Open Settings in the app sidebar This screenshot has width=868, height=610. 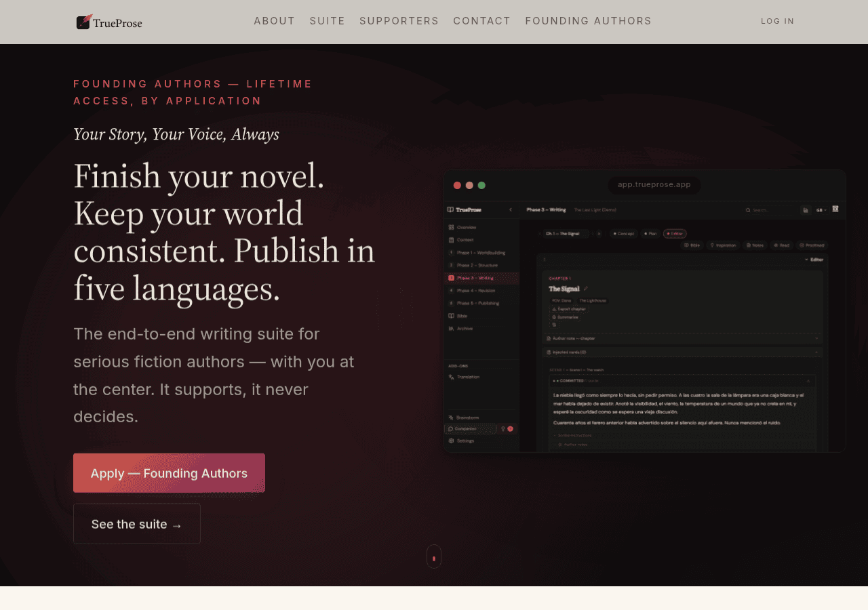tap(480, 441)
